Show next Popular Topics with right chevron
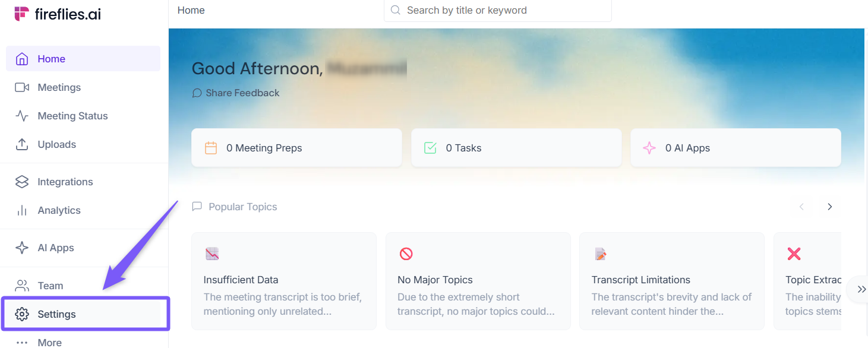This screenshot has height=348, width=868. coord(830,207)
